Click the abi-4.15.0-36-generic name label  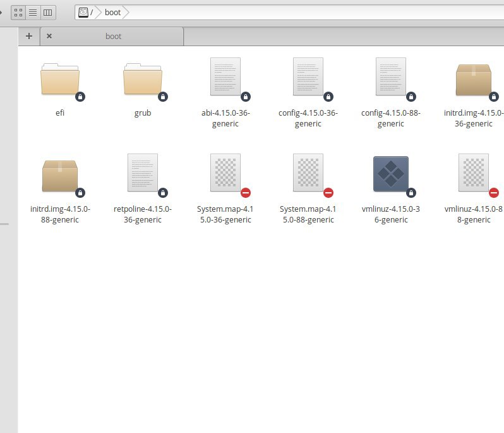(225, 118)
